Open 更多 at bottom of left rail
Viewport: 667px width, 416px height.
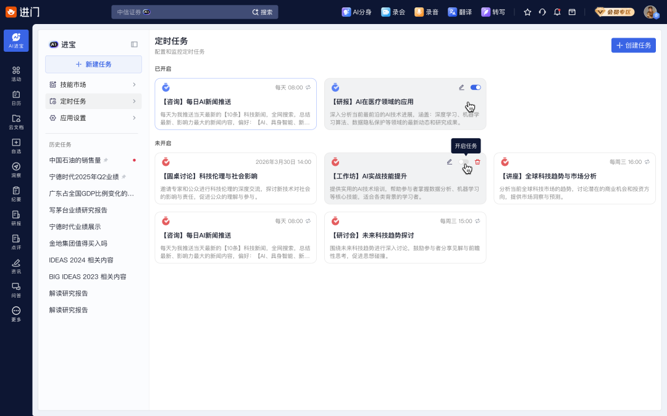(16, 313)
